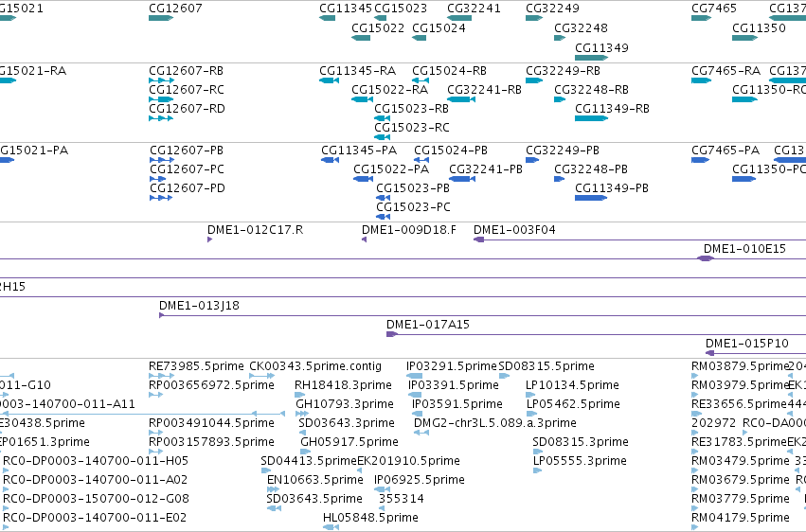Screen dimensions: 806x532
Task: Select protein CG11349-PB
Action: (612, 188)
